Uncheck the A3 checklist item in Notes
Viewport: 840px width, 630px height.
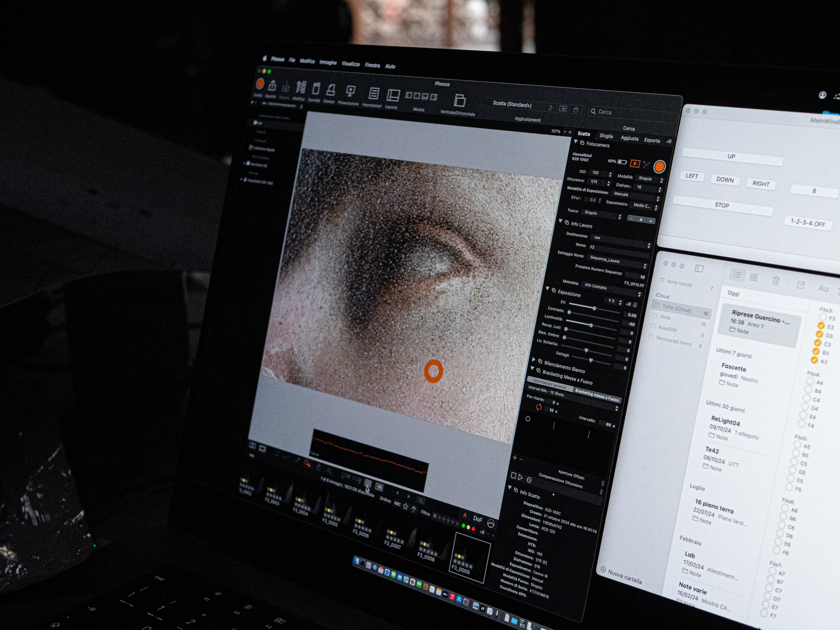(814, 360)
